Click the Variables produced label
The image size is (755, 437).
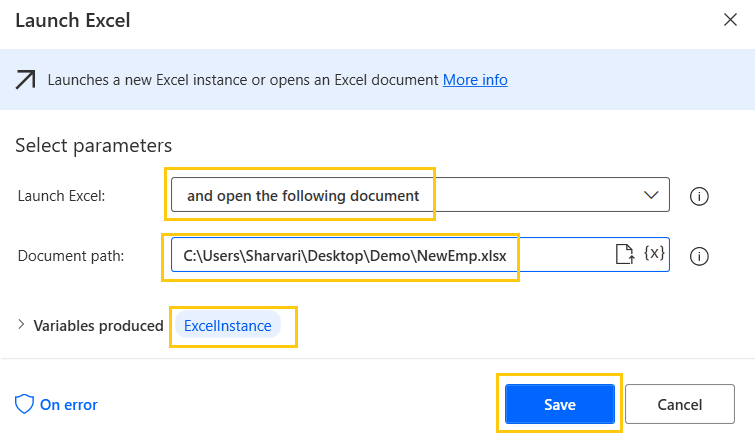click(x=98, y=326)
